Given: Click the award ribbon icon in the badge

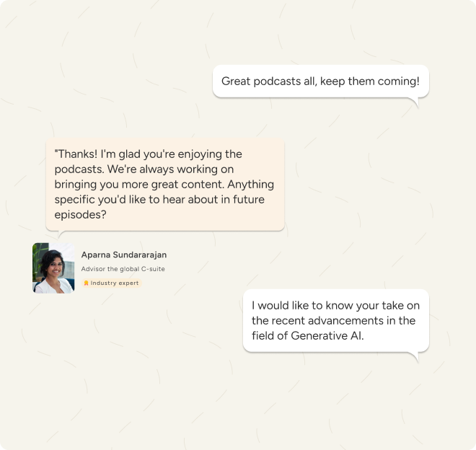Looking at the screenshot, I should [87, 283].
